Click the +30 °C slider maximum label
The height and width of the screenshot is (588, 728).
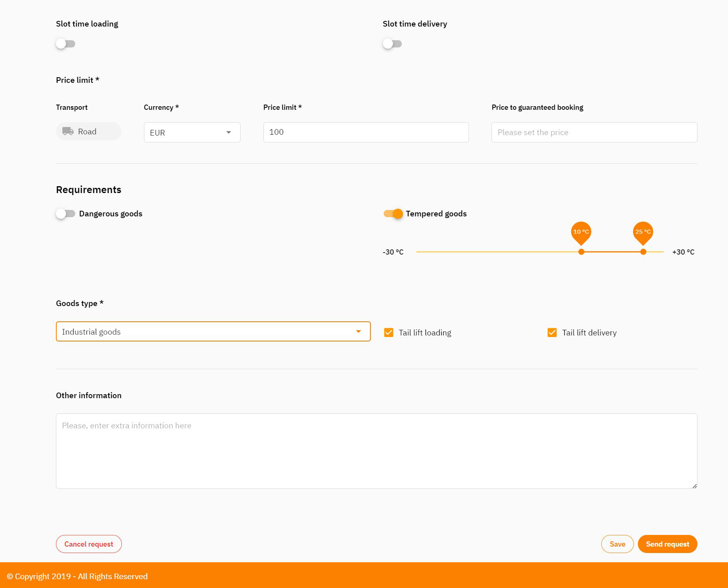tap(683, 252)
